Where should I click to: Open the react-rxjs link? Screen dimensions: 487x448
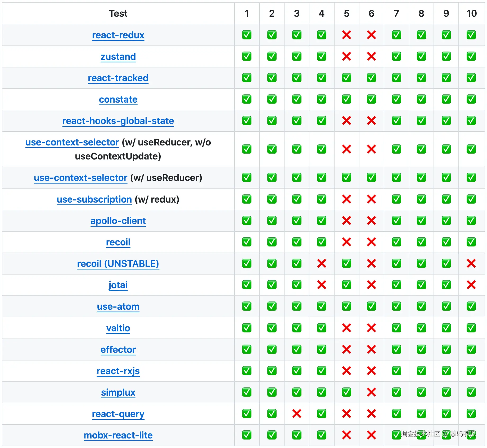pos(118,371)
